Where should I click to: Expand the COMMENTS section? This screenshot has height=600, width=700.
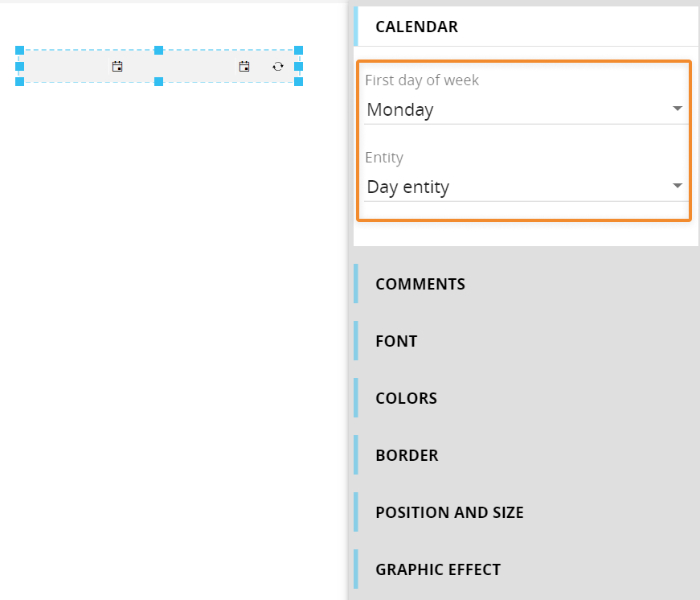point(526,284)
